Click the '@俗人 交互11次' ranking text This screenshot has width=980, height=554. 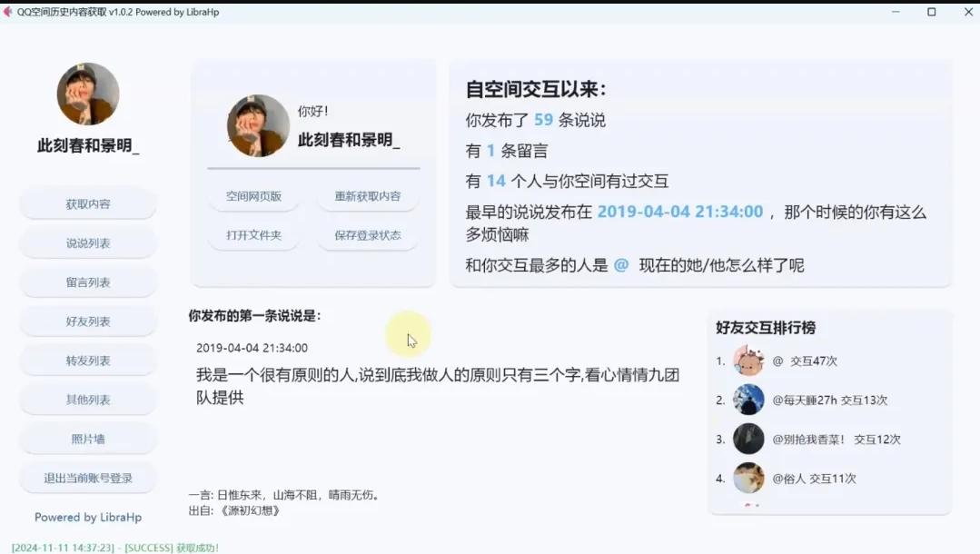point(815,479)
